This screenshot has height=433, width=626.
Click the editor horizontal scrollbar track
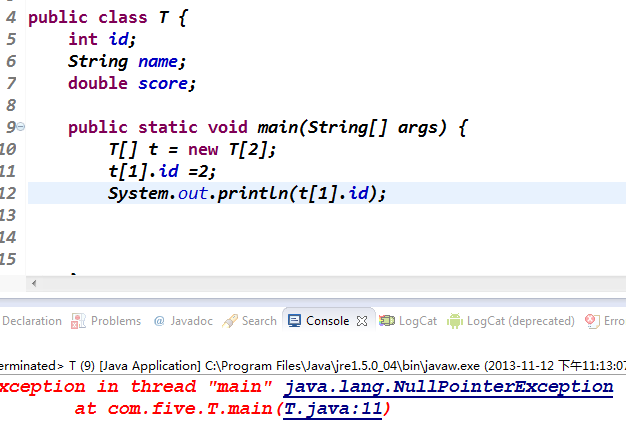(330, 285)
